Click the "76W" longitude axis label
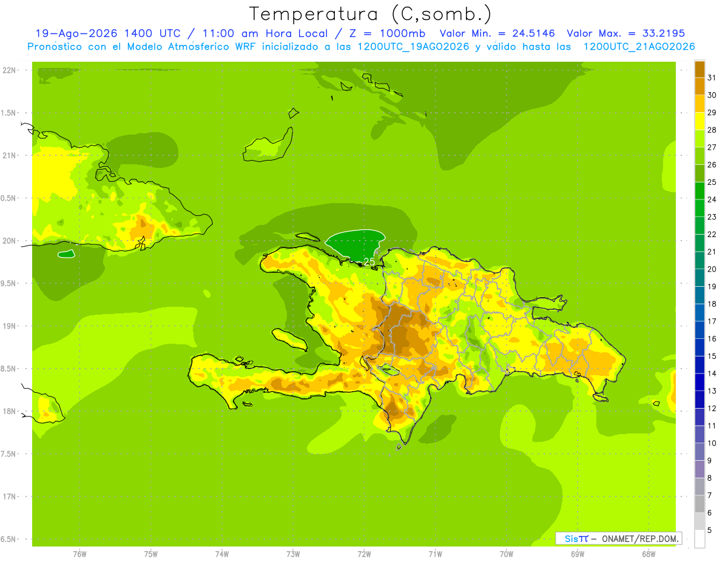This screenshot has width=728, height=562. [x=79, y=554]
